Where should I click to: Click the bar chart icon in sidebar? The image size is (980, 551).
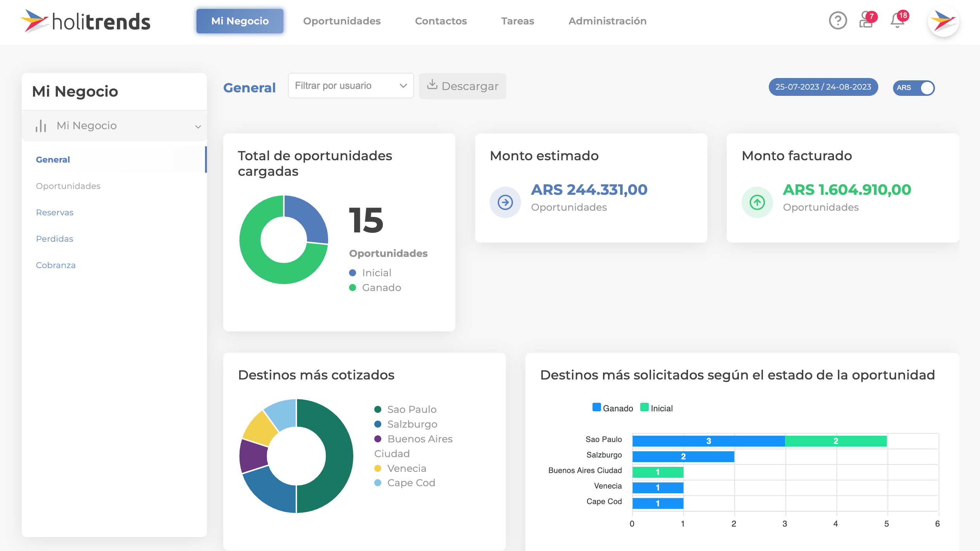pyautogui.click(x=41, y=126)
